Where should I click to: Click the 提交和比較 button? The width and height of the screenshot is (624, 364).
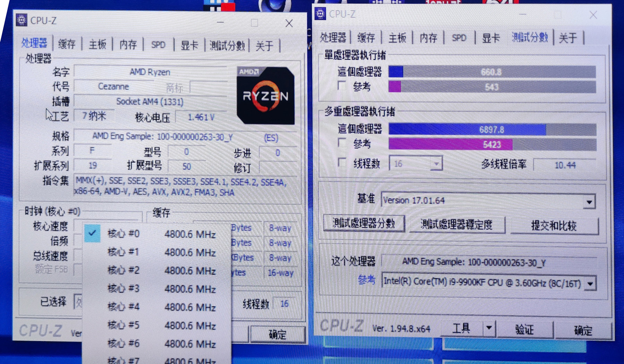[x=554, y=226]
